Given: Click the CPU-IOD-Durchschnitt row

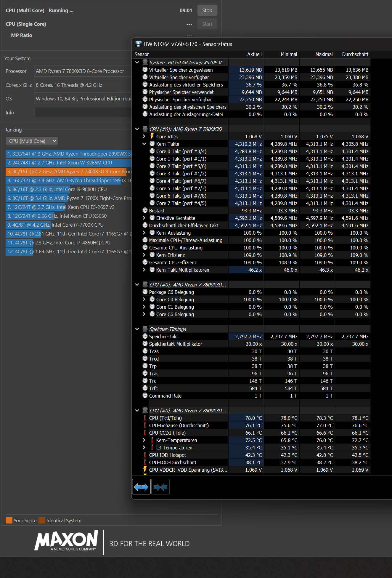Looking at the screenshot, I should 251,462.
